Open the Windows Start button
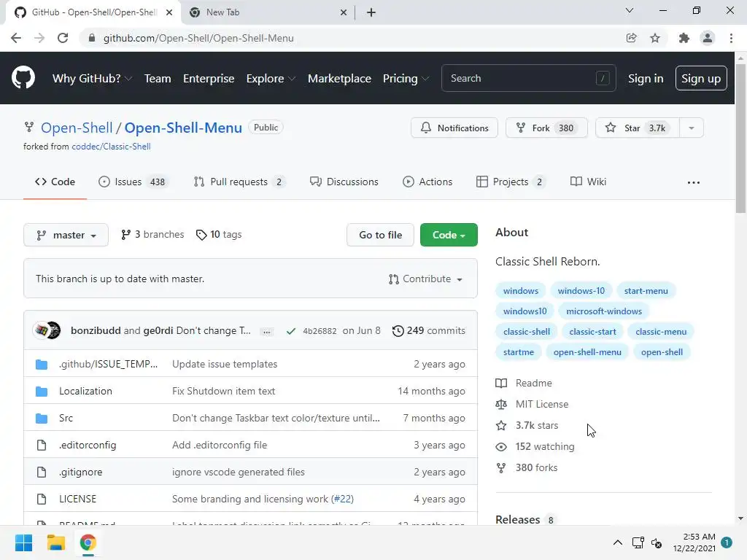The height and width of the screenshot is (560, 747). tap(23, 542)
